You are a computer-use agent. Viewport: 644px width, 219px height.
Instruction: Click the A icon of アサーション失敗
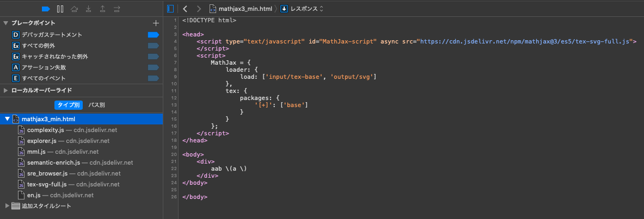[x=16, y=67]
